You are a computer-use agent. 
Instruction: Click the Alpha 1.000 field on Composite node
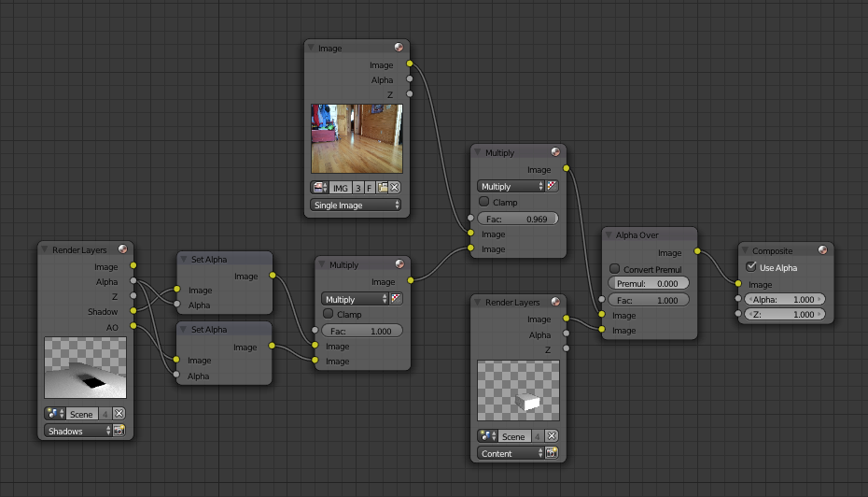click(784, 299)
